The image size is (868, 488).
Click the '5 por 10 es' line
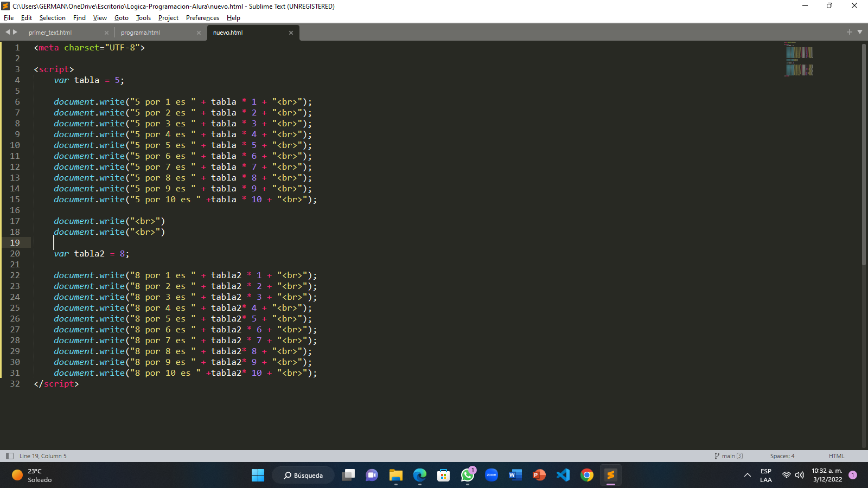click(x=186, y=200)
